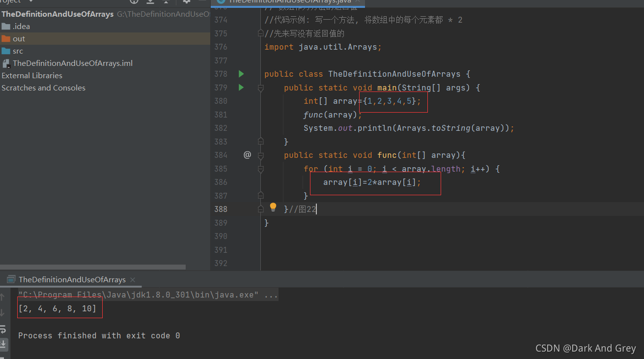Click the Run tab window icon

[11, 279]
